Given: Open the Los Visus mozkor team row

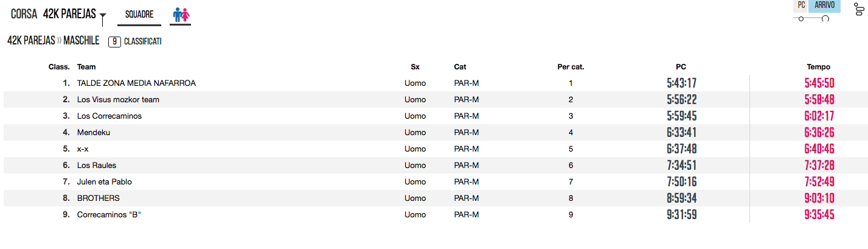Looking at the screenshot, I should [x=118, y=100].
